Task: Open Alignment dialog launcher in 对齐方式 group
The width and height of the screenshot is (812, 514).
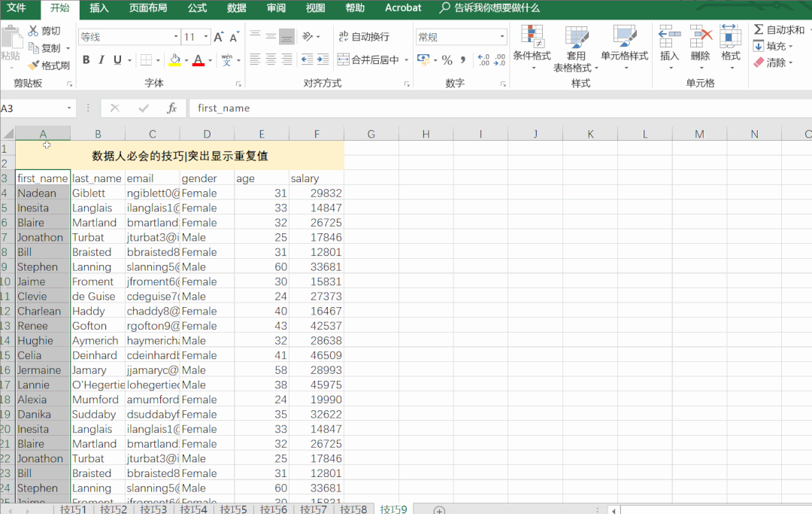Action: click(407, 84)
